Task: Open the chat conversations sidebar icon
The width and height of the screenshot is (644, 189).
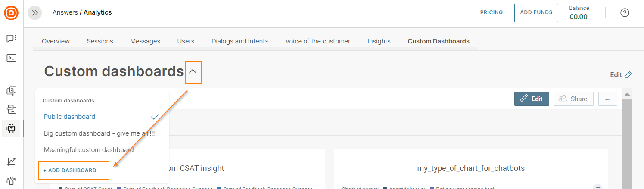Action: tap(11, 39)
